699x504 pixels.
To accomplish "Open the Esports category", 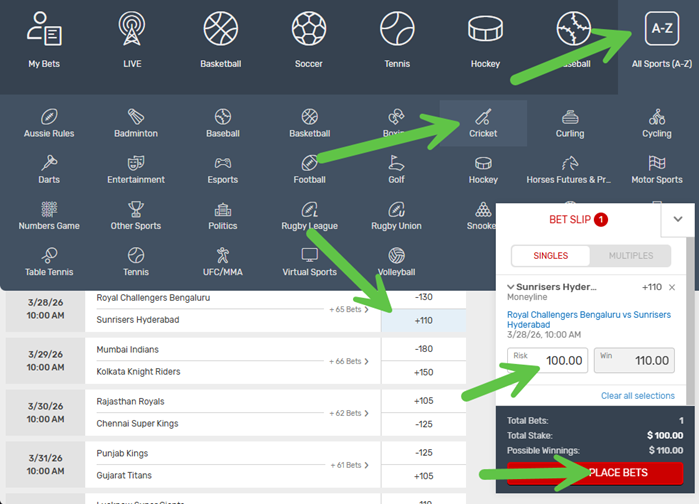I will coord(222,170).
